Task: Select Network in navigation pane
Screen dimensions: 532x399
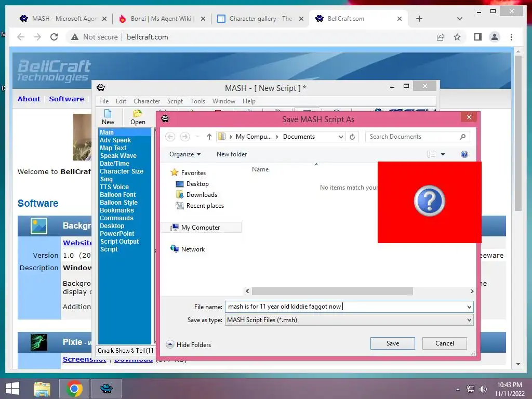Action: pos(188,249)
